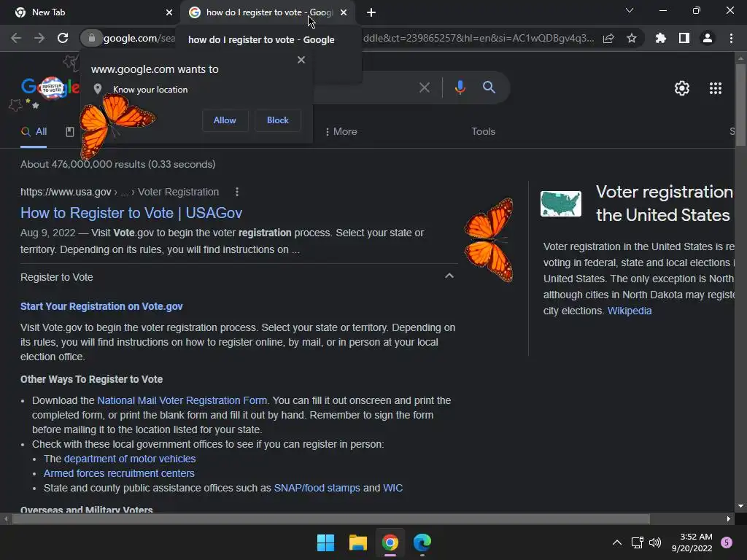Open search Tools options
Image resolution: width=747 pixels, height=560 pixels.
pyautogui.click(x=483, y=131)
